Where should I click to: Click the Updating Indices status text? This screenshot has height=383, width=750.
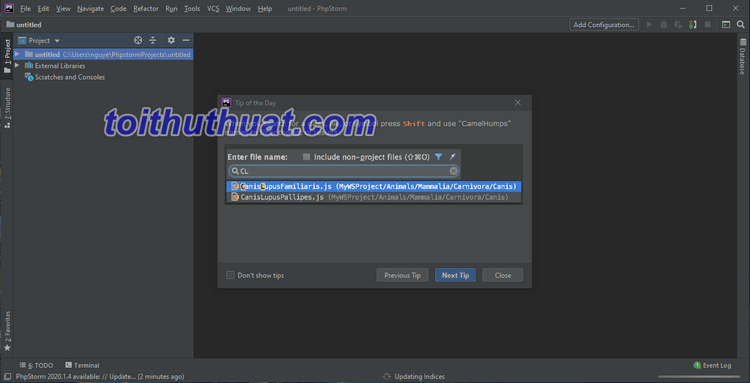(419, 377)
